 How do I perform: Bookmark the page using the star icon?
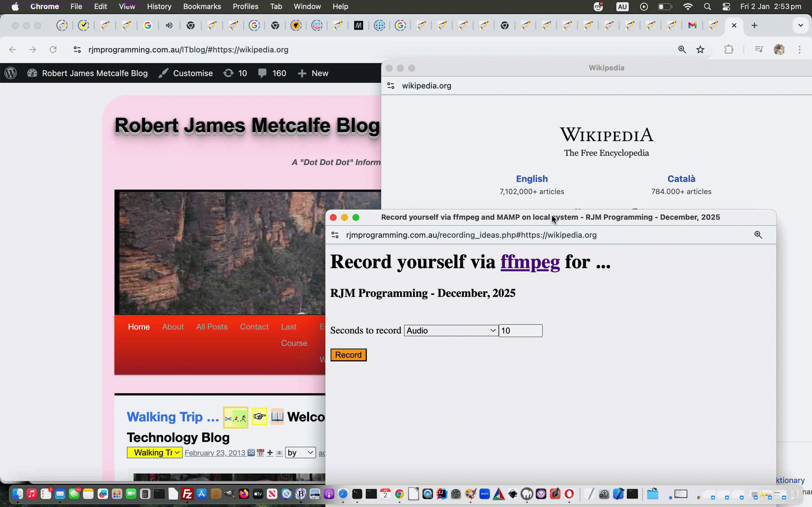700,49
